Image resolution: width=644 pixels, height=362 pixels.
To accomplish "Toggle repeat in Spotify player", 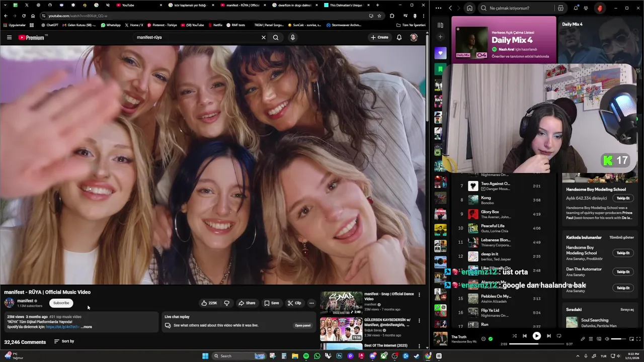I will coord(558,336).
